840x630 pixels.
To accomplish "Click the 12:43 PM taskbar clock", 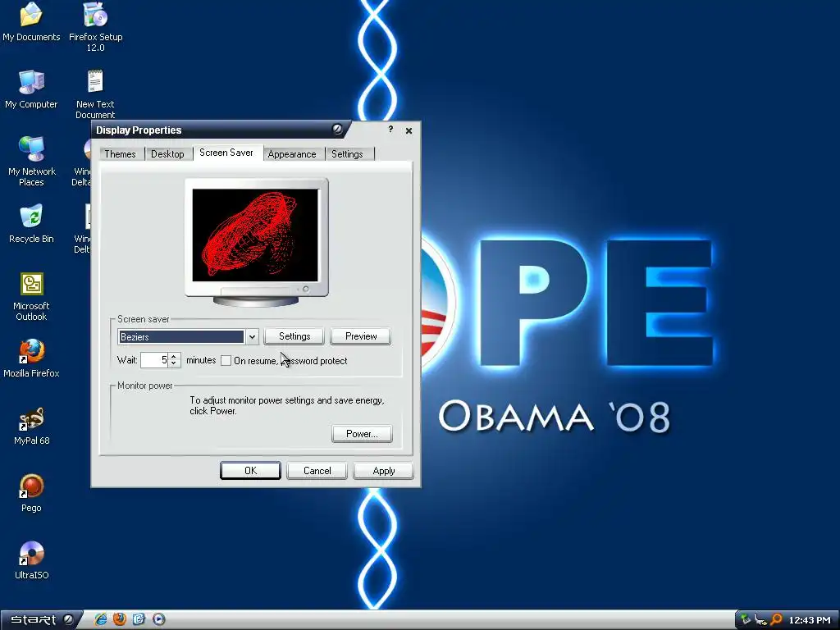I will [809, 620].
